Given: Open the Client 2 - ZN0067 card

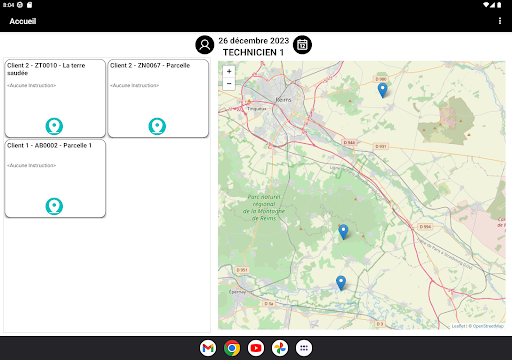Looking at the screenshot, I should pyautogui.click(x=158, y=98).
